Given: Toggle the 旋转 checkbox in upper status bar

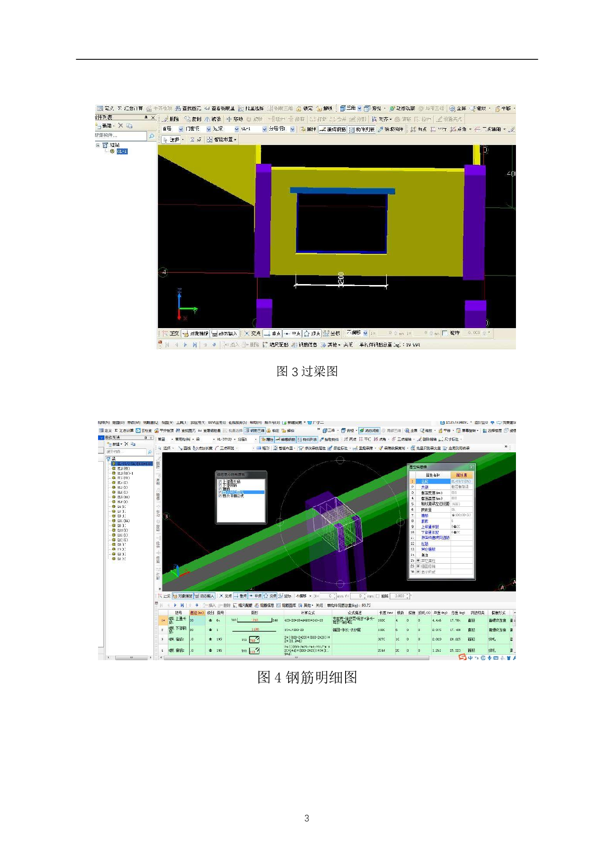Looking at the screenshot, I should click(x=445, y=334).
